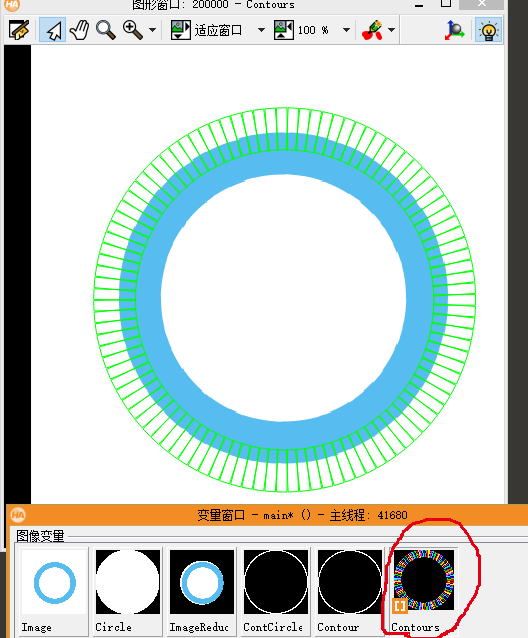Click the clear graphics window icon
Viewport: 528px width, 638px height.
tap(19, 30)
